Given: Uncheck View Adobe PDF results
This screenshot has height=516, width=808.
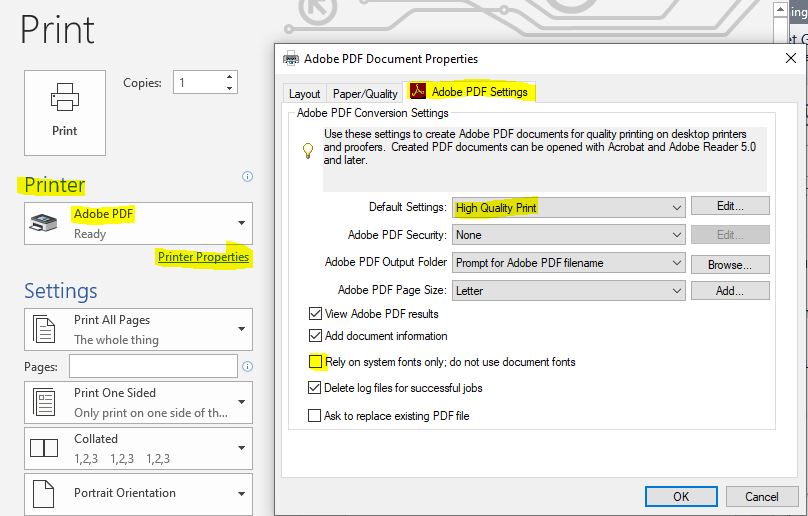Looking at the screenshot, I should coord(316,314).
